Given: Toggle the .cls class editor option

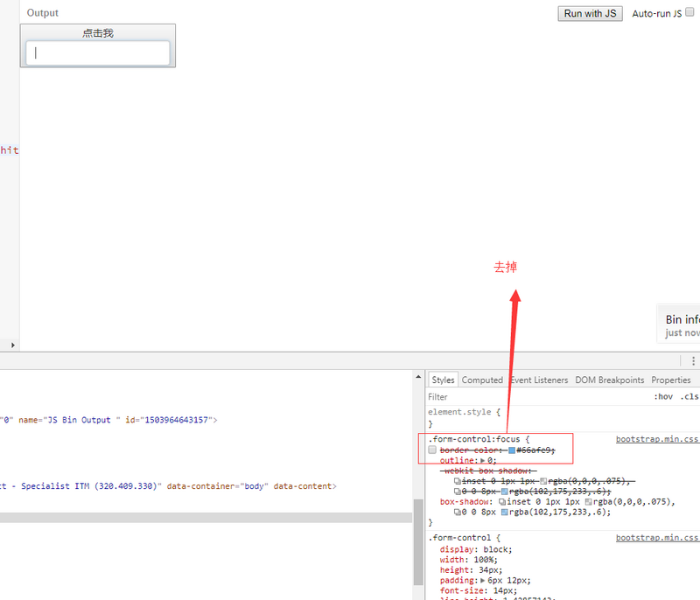Looking at the screenshot, I should pos(689,396).
